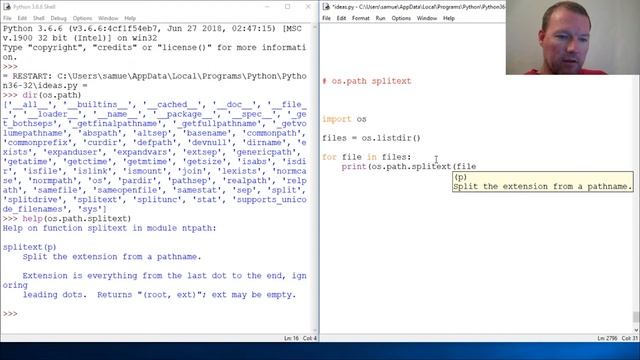This screenshot has width=640, height=360.
Task: Click 'splitext(p)' signature in help output
Action: tap(29, 247)
